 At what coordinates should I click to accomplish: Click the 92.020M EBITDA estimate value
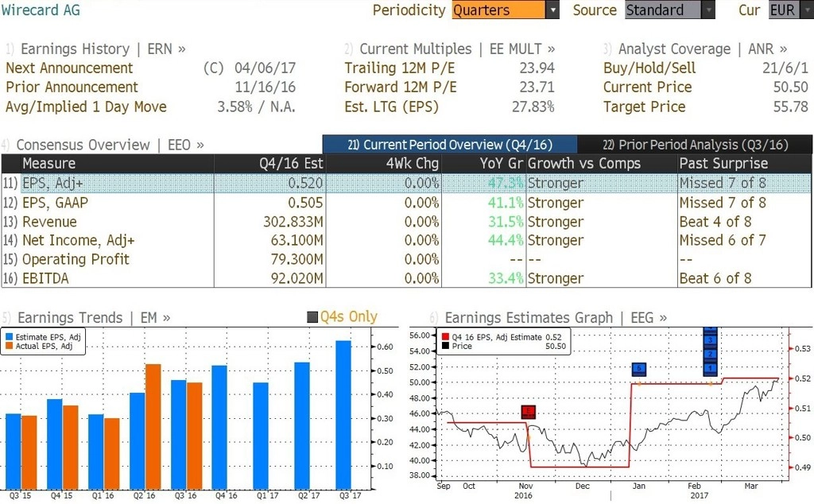pyautogui.click(x=297, y=278)
